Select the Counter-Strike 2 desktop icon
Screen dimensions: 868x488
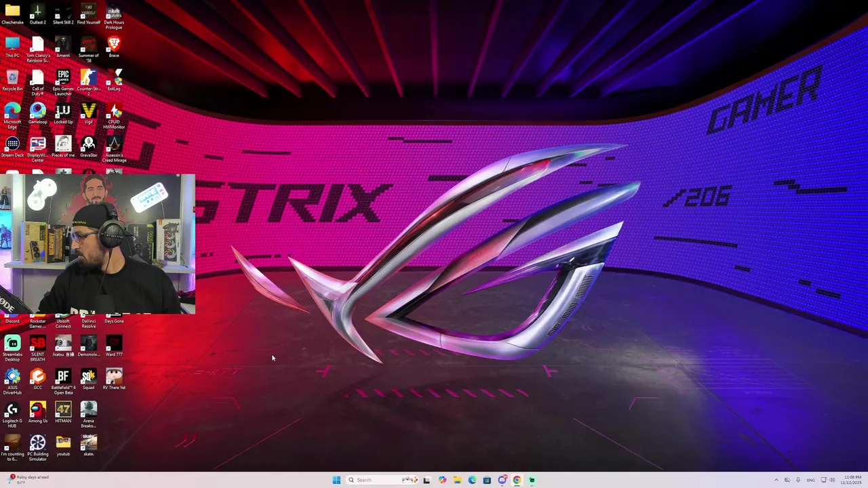[x=88, y=83]
